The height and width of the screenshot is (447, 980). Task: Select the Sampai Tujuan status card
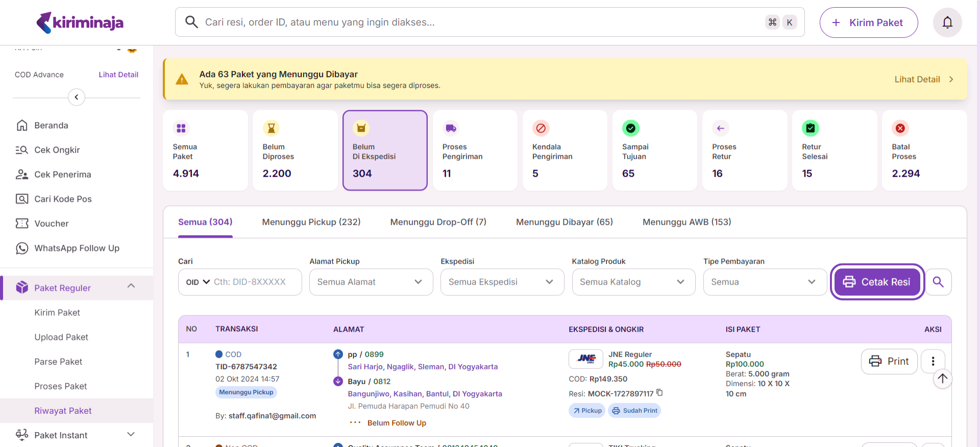[x=654, y=151]
